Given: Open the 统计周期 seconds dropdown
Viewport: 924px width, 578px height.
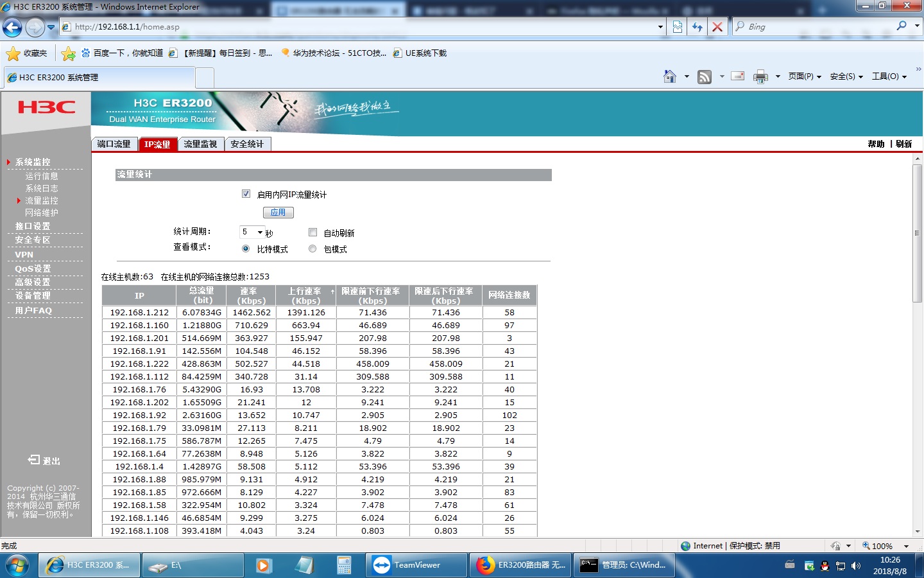Looking at the screenshot, I should click(x=252, y=232).
